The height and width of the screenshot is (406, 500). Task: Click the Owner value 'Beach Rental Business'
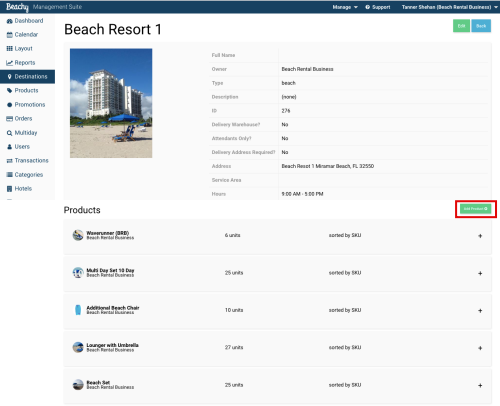pos(307,69)
